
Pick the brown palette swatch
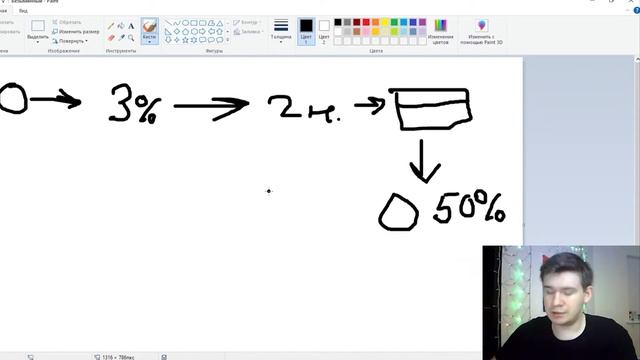point(357,31)
